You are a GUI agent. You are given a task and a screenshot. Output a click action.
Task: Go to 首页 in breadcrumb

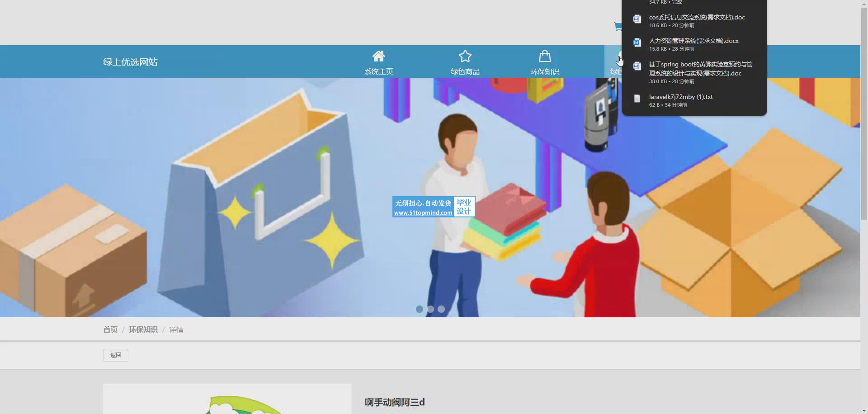110,329
